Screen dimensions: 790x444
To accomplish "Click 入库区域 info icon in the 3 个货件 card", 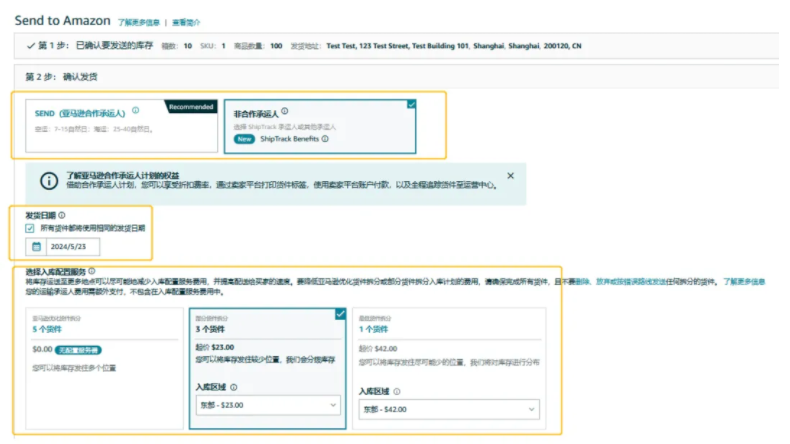I will [x=233, y=388].
